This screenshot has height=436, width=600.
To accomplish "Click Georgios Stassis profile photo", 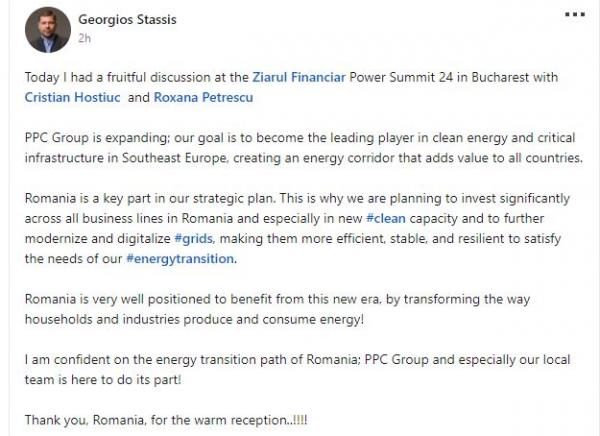I will (48, 30).
